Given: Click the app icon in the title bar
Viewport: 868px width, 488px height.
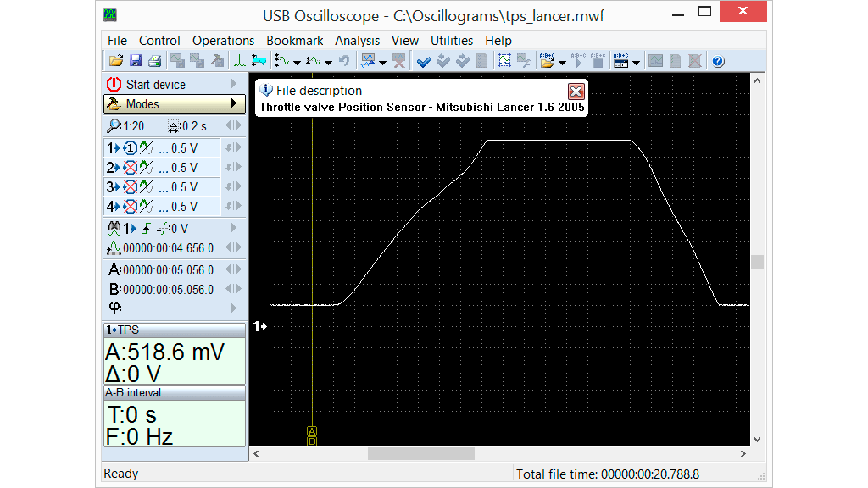Looking at the screenshot, I should click(109, 15).
